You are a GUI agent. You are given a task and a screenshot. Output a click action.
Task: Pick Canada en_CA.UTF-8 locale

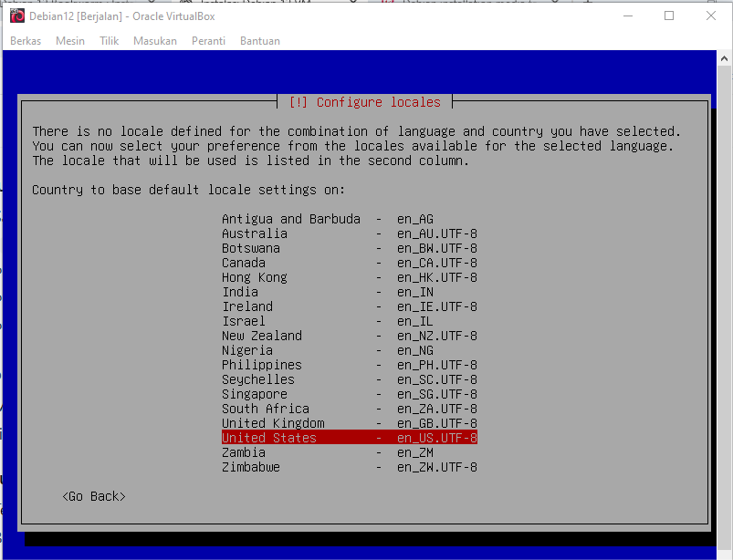(x=349, y=263)
